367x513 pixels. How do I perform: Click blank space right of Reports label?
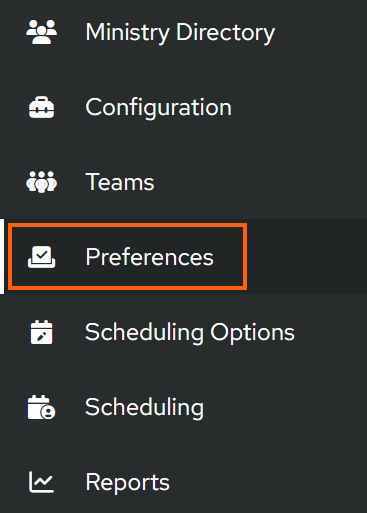[268, 482]
